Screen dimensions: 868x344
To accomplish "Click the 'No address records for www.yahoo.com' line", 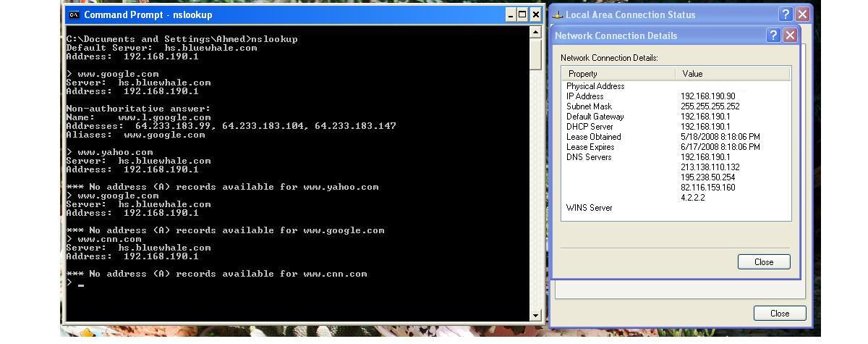I will [222, 187].
